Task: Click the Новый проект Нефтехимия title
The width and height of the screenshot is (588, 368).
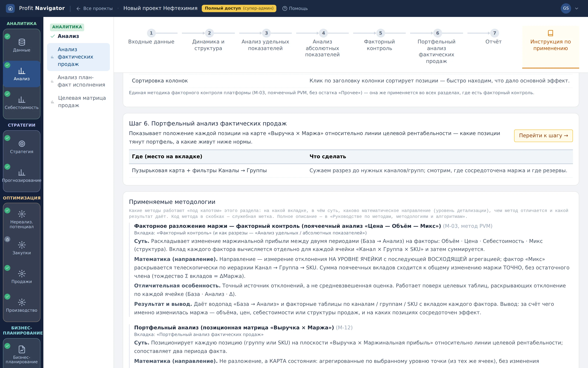Action: click(x=160, y=8)
